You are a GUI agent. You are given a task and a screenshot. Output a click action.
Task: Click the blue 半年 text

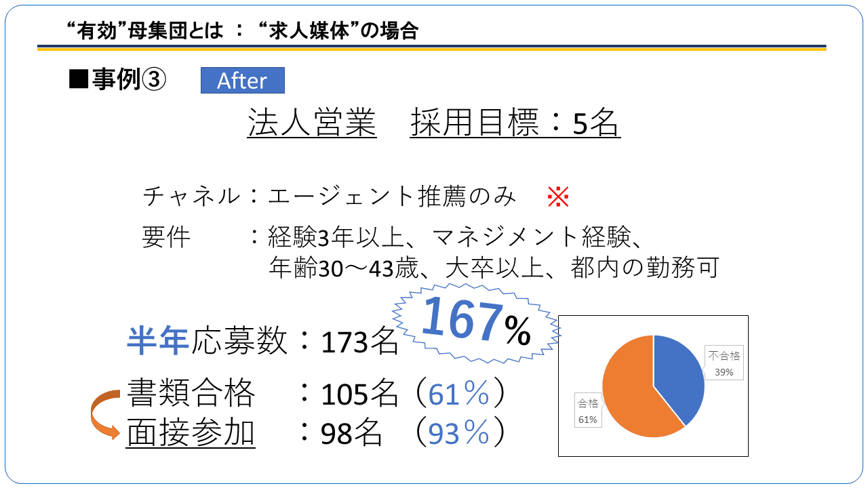click(x=158, y=341)
